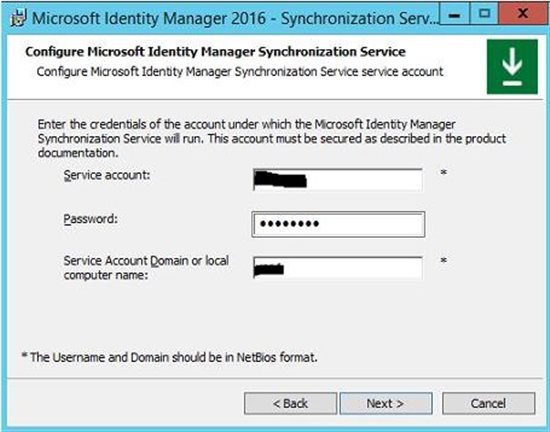
Task: Click the NetBios format footnote
Action: pos(170,357)
